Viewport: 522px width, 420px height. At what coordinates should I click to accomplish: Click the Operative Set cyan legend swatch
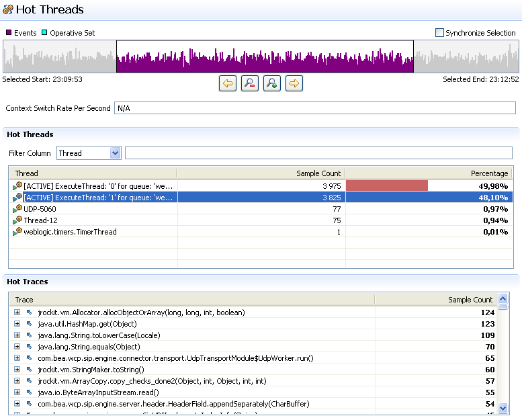(44, 32)
